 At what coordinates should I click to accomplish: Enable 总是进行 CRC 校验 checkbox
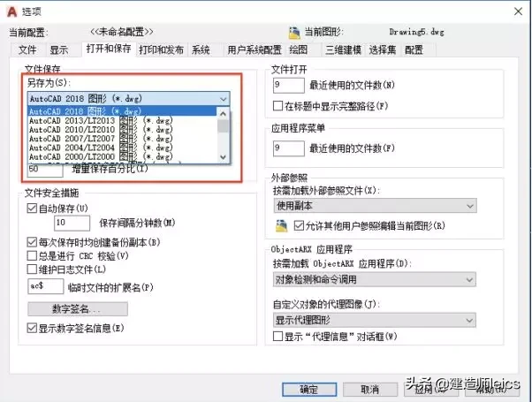(32, 255)
